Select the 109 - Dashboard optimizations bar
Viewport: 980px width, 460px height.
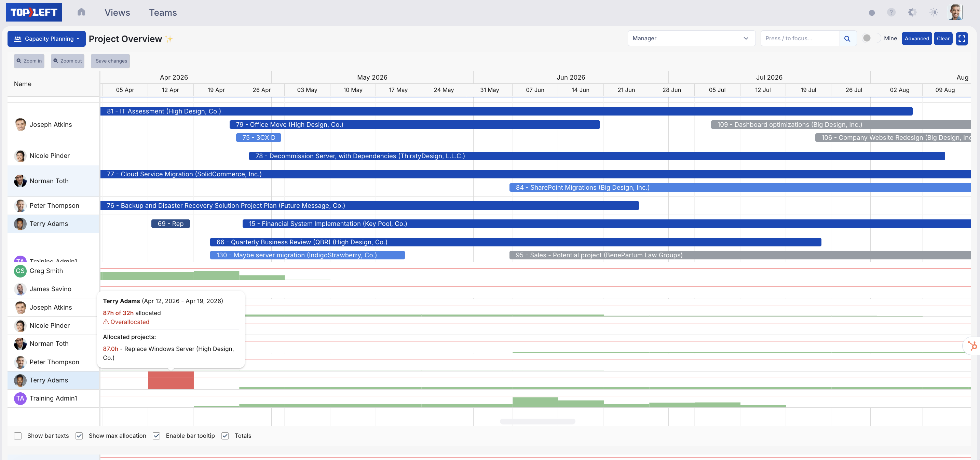(841, 124)
